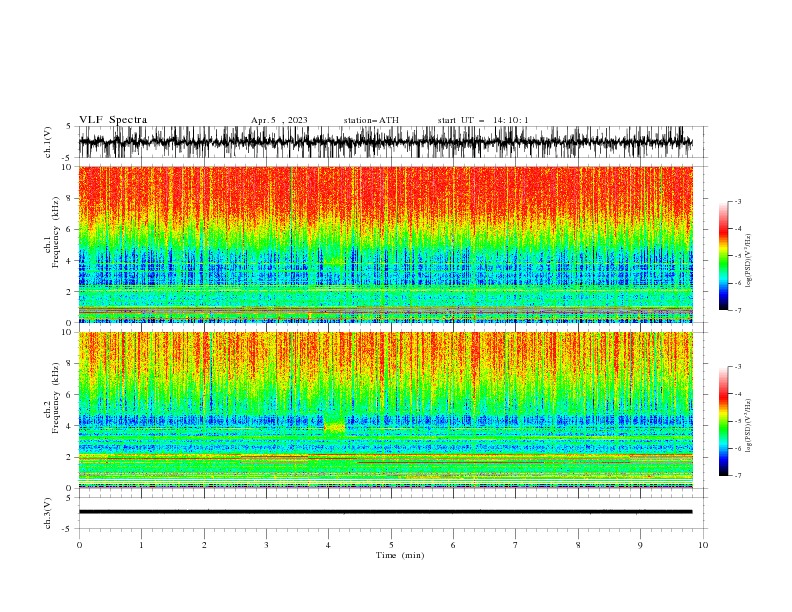Click time axis tick label "5"
The image size is (792, 612).
pyautogui.click(x=391, y=545)
